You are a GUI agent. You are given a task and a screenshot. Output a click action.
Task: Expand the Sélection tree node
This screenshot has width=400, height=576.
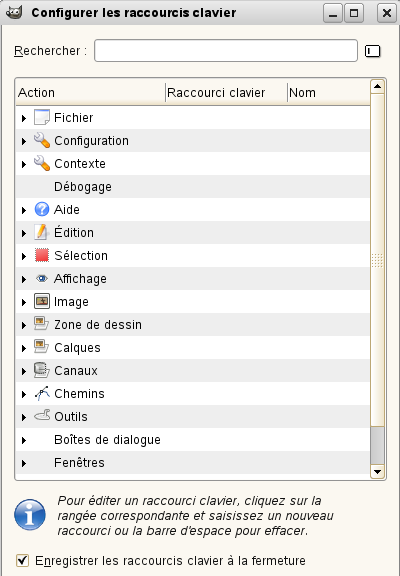[x=24, y=256]
